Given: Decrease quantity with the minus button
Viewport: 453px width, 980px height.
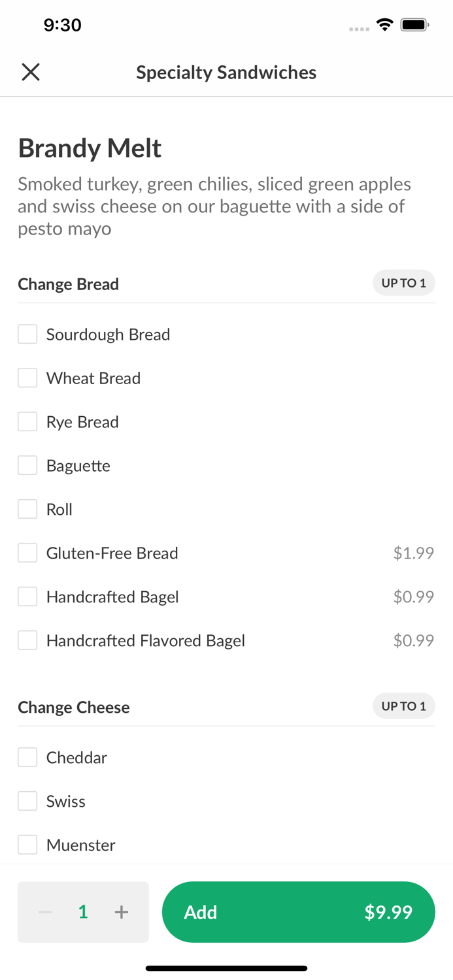Looking at the screenshot, I should point(44,911).
